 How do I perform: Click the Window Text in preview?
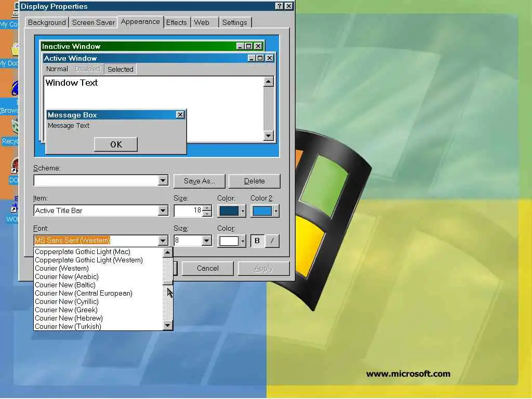click(x=72, y=83)
